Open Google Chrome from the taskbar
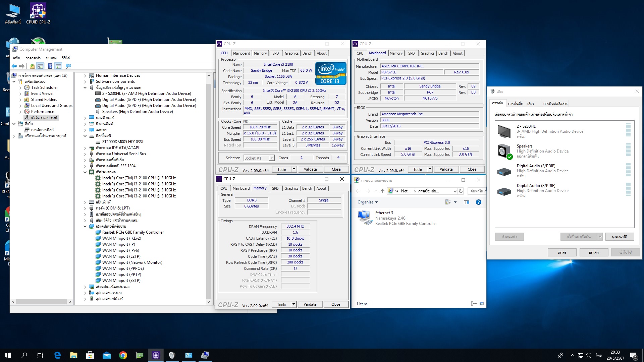644x362 pixels. point(123,355)
